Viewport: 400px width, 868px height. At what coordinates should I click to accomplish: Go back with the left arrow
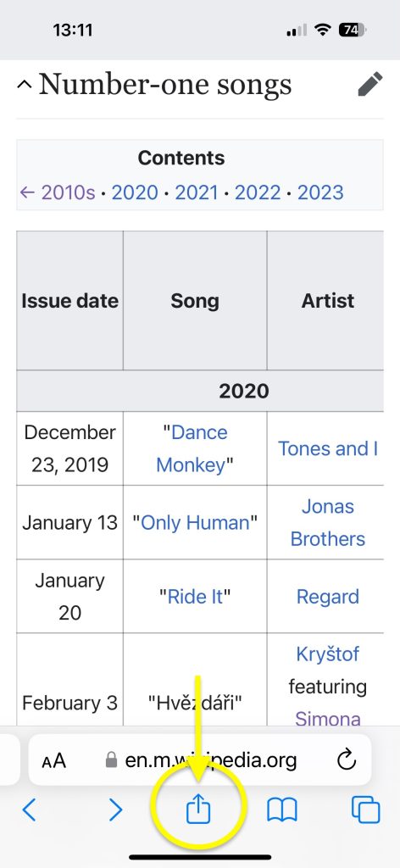(30, 810)
